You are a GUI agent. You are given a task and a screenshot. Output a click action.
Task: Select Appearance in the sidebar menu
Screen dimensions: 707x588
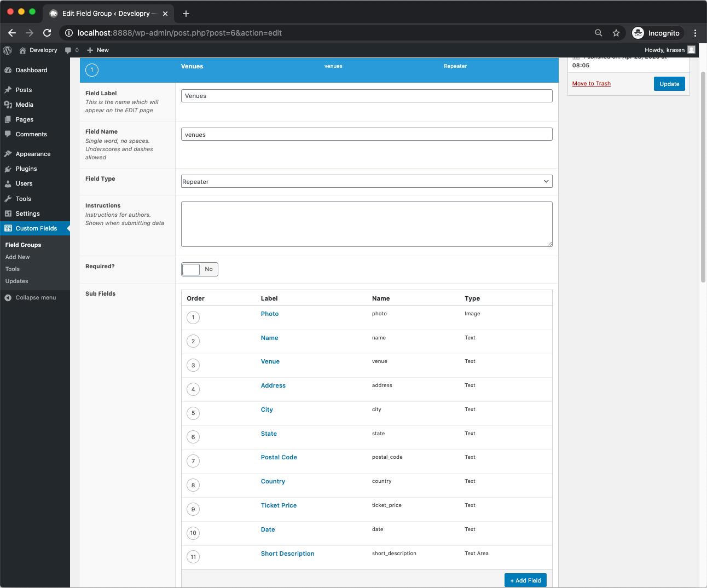point(33,154)
